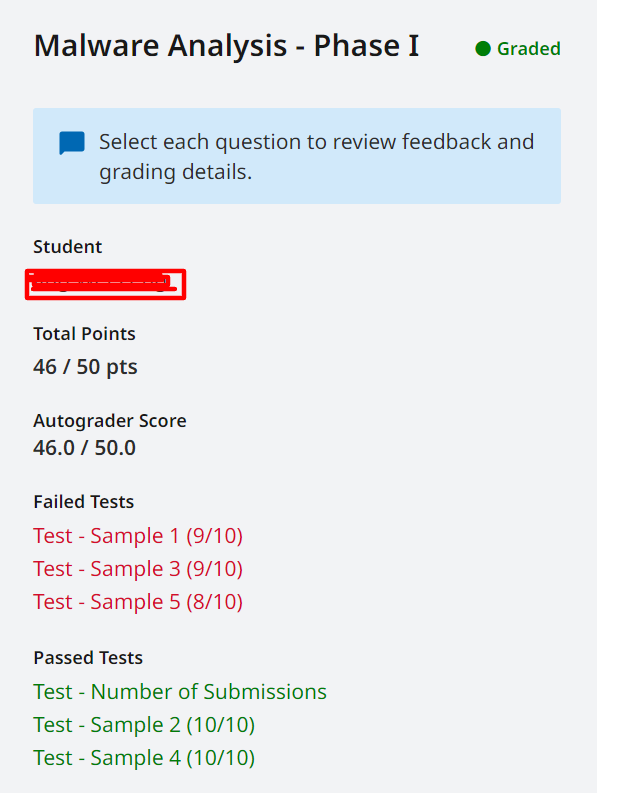Open failed Test - Sample 1 (9/10)
Screen dimensions: 618x793
coord(138,536)
